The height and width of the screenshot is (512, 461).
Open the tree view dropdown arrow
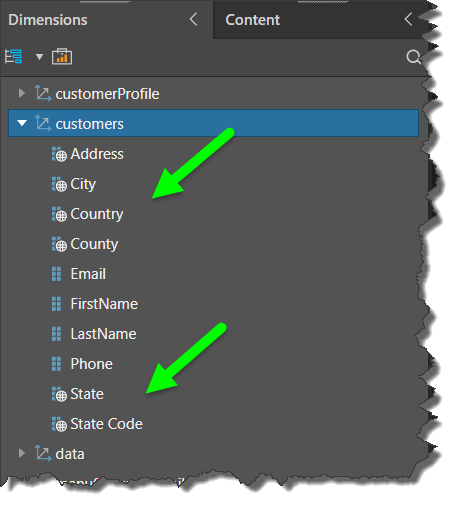pos(39,57)
